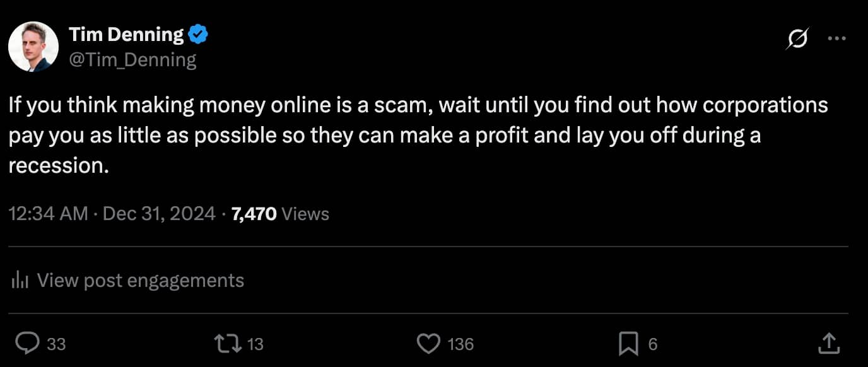868x367 pixels.
Task: Click the 33 replies count
Action: coord(56,344)
